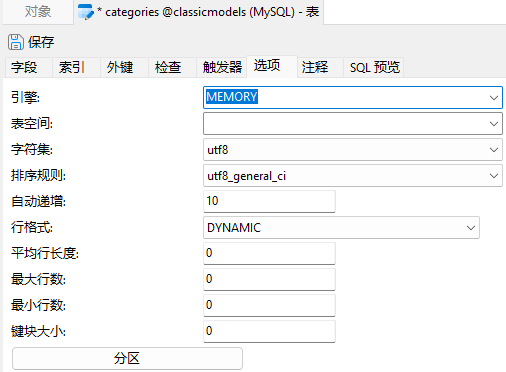Click the table design icon in categories tab
Screen dimensions: 506x372
pos(86,12)
